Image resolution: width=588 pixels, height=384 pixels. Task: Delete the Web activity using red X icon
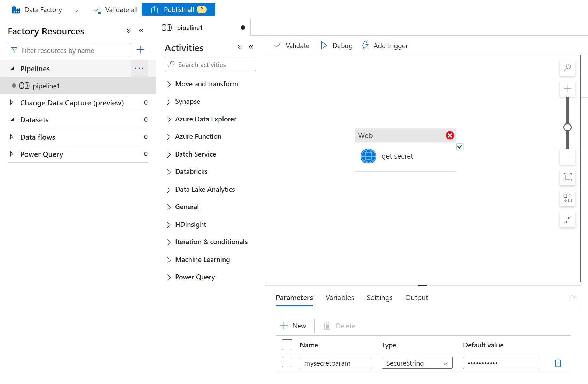point(450,136)
